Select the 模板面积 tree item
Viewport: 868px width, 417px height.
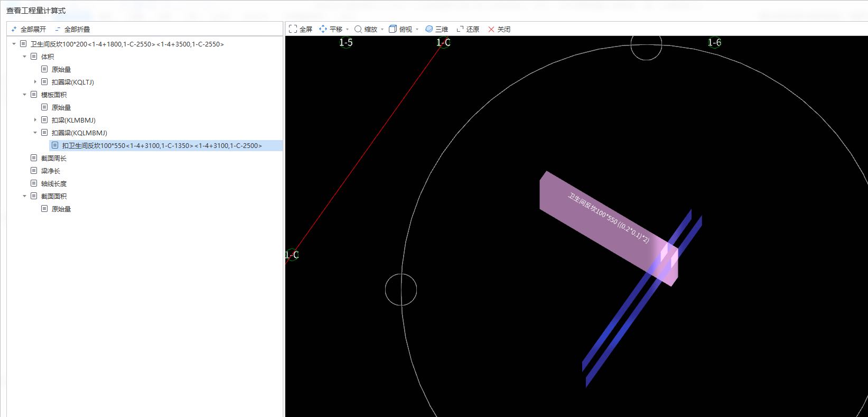point(54,95)
